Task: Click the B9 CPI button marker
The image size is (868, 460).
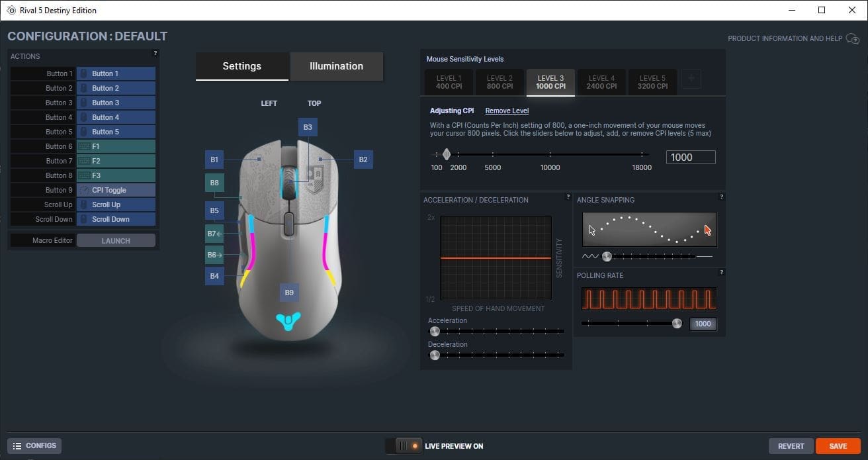Action: click(x=289, y=293)
